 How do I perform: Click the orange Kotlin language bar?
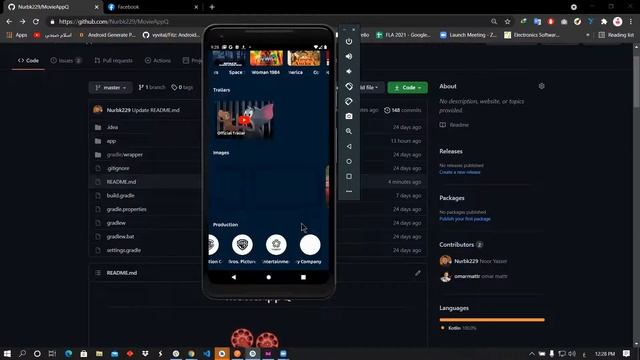point(492,320)
